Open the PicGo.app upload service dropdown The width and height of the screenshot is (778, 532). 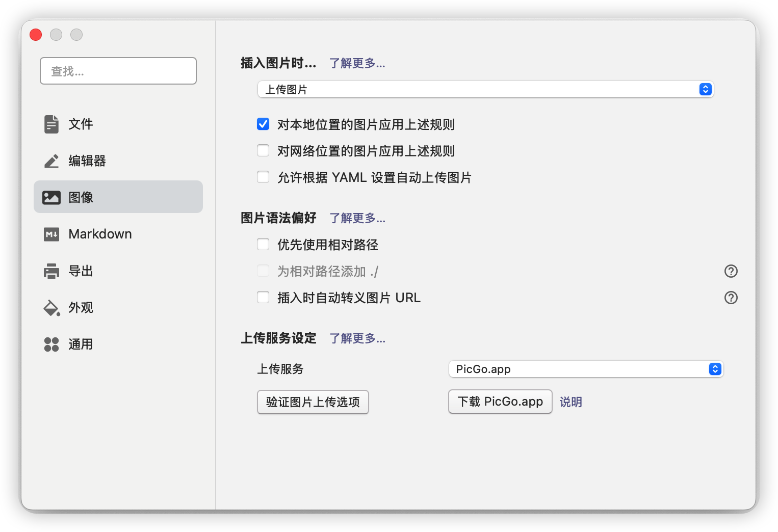[586, 369]
